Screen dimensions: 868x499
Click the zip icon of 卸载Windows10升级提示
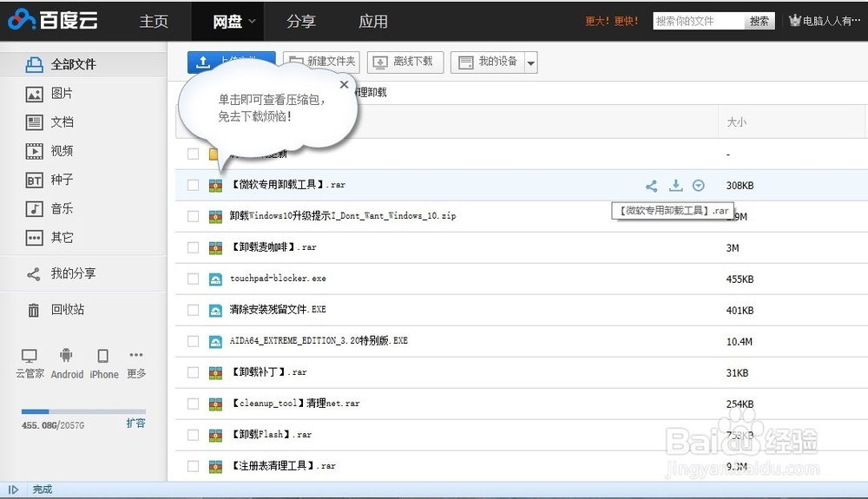[215, 216]
